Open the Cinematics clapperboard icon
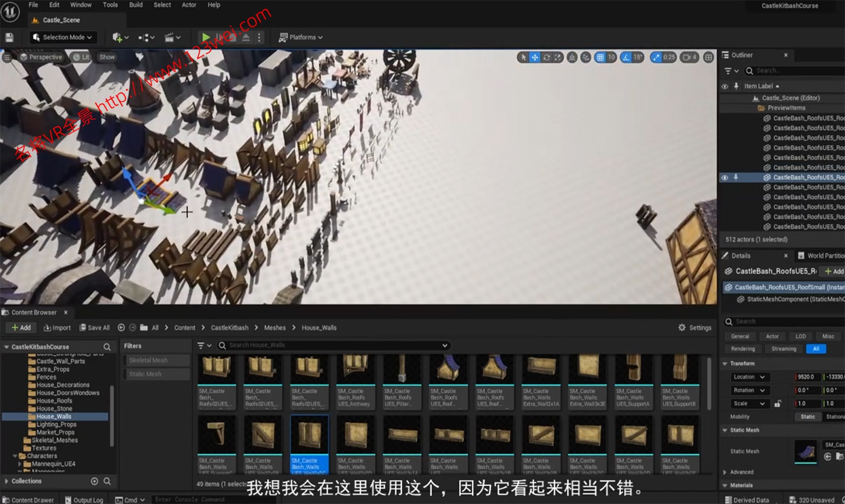Screen dimensions: 845x504 click(x=170, y=37)
